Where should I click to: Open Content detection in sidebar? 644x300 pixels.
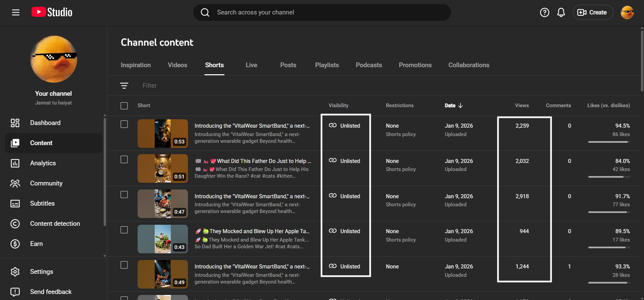(x=55, y=224)
